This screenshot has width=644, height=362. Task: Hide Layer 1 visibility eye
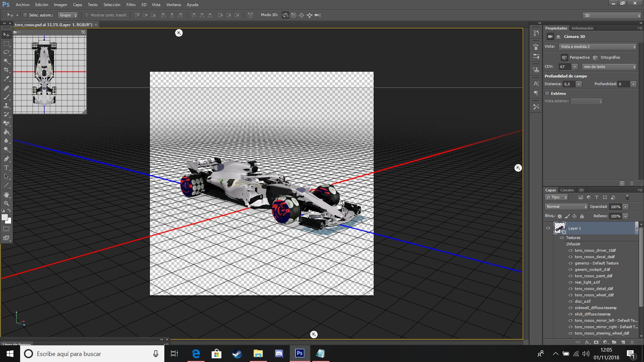pyautogui.click(x=548, y=228)
